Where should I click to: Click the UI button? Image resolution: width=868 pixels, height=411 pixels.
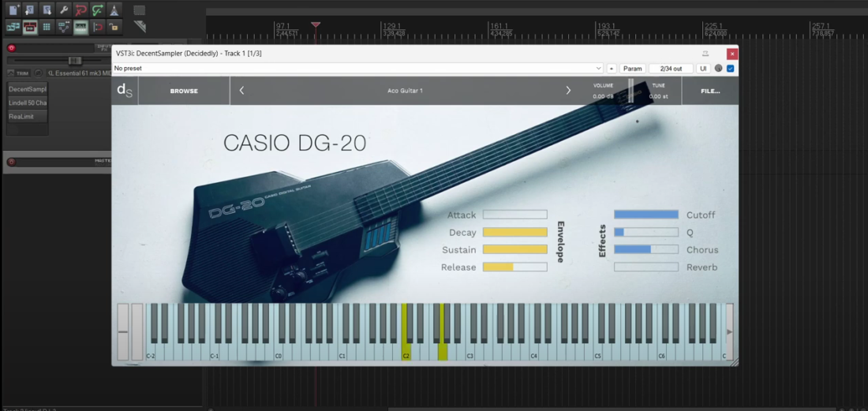click(x=703, y=69)
